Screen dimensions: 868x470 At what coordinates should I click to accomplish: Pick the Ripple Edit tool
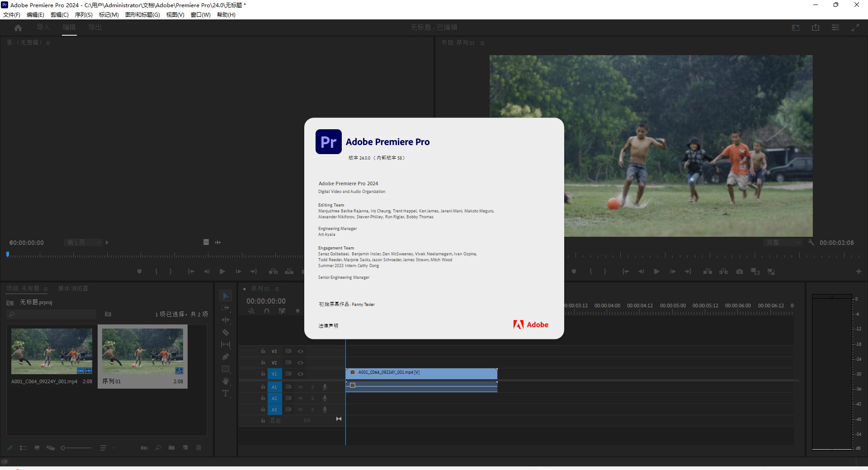226,320
